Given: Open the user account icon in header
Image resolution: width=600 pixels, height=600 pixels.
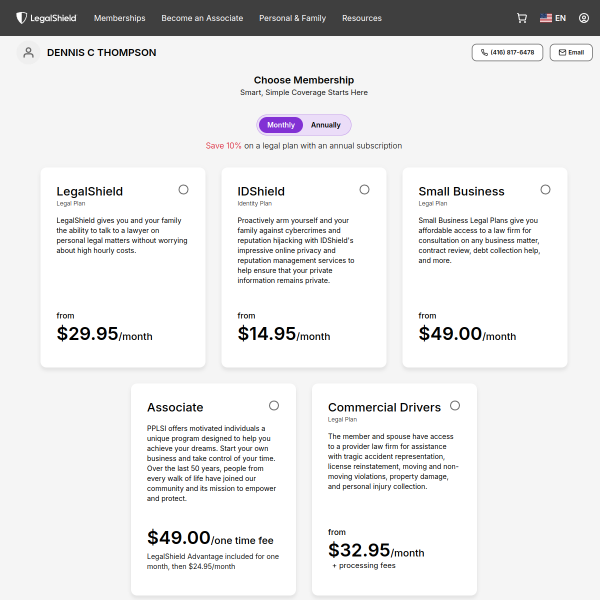Looking at the screenshot, I should coord(584,18).
